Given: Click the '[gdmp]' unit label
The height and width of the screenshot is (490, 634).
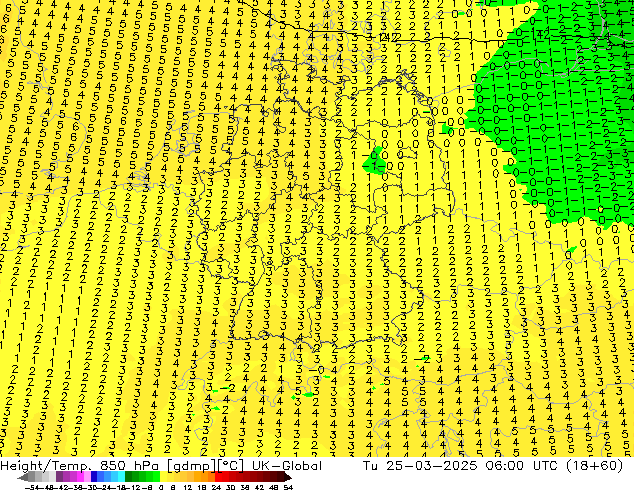Looking at the screenshot, I should point(190,466).
